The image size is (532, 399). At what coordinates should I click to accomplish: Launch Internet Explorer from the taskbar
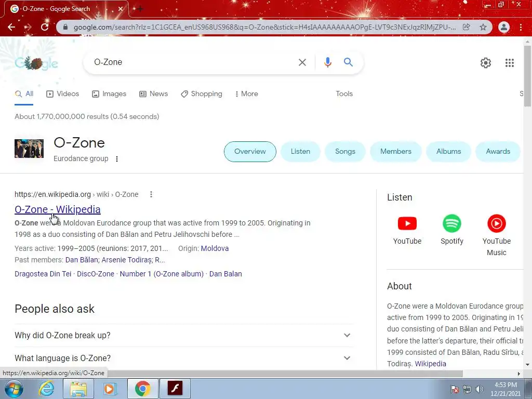pos(46,389)
